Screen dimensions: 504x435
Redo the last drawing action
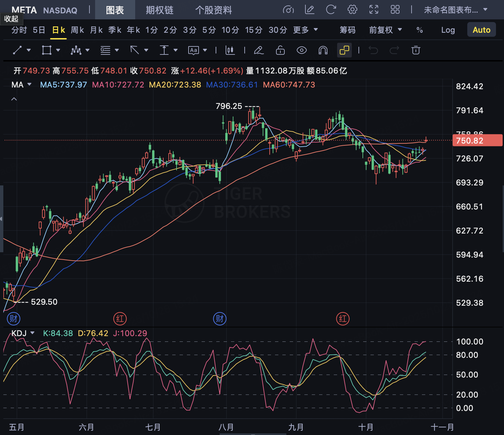tap(395, 50)
